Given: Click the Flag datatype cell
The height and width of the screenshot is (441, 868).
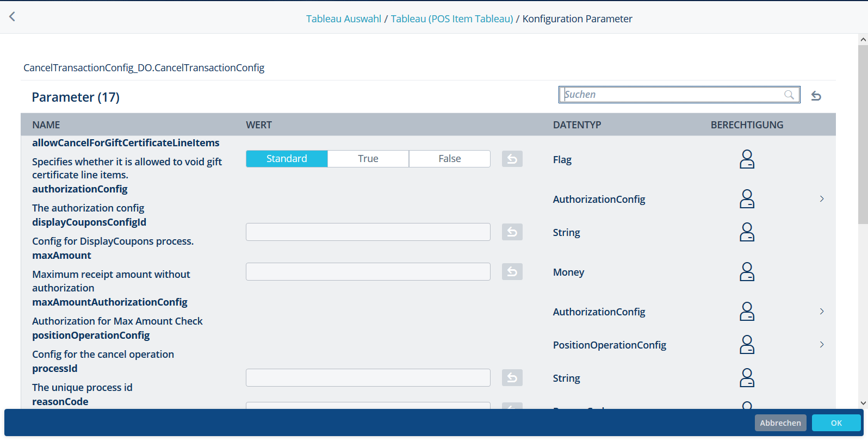Looking at the screenshot, I should [x=562, y=160].
